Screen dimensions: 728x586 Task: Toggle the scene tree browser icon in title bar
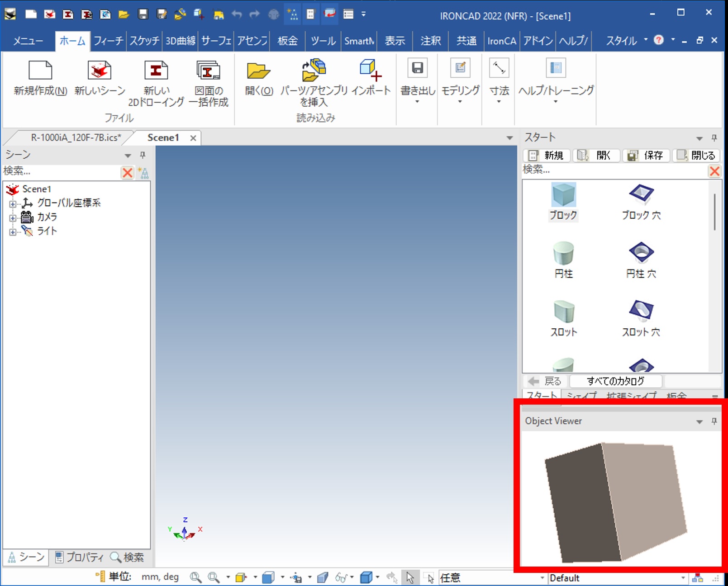(292, 14)
